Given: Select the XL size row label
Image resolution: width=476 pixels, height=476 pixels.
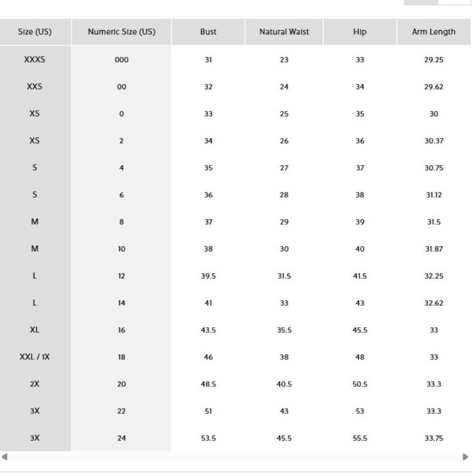Looking at the screenshot, I should click(x=35, y=330).
